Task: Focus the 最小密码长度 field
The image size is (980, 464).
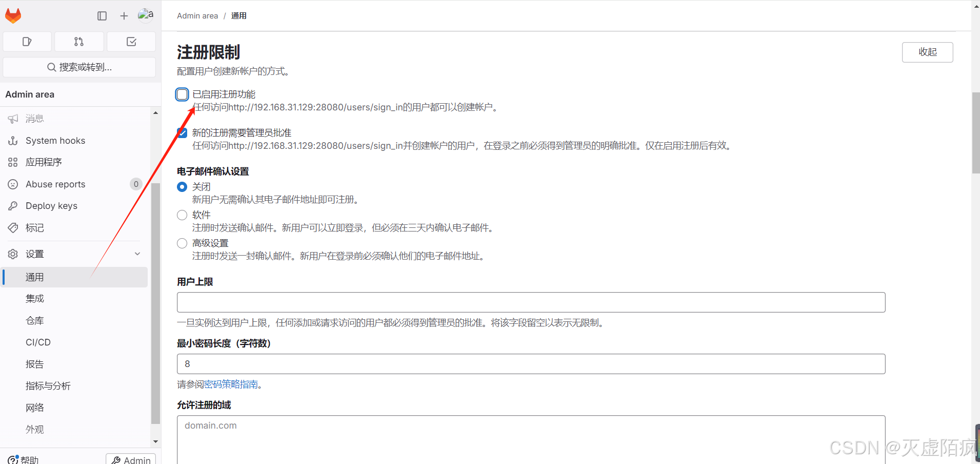Action: [x=531, y=364]
